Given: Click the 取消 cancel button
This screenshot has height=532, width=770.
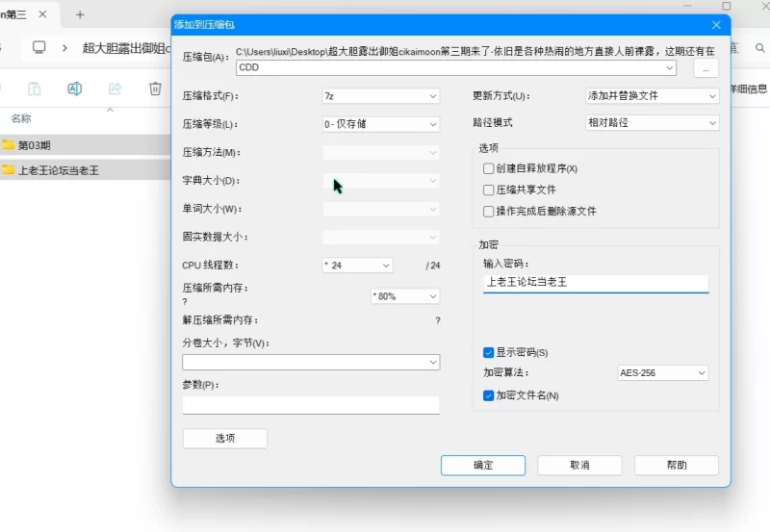Looking at the screenshot, I should [579, 466].
